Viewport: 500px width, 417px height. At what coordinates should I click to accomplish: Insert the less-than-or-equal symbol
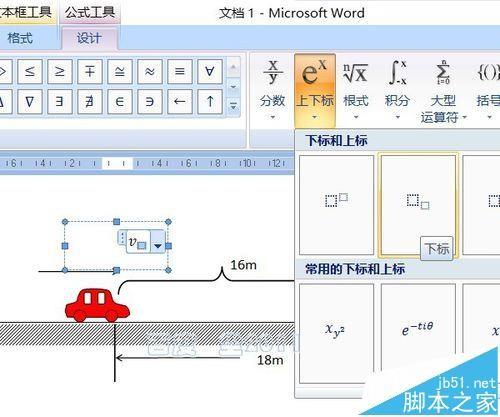point(30,71)
